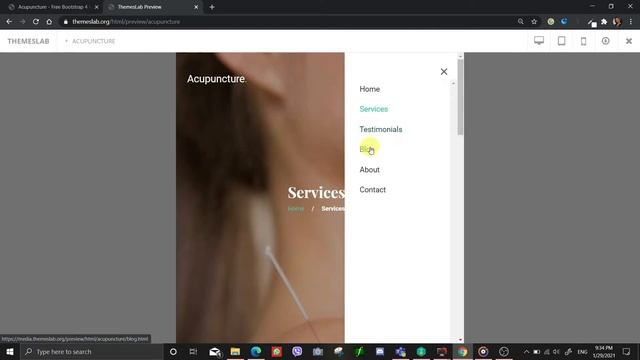Open the ENG language indicator in system tray
Screen dimensions: 640x360
tap(582, 351)
